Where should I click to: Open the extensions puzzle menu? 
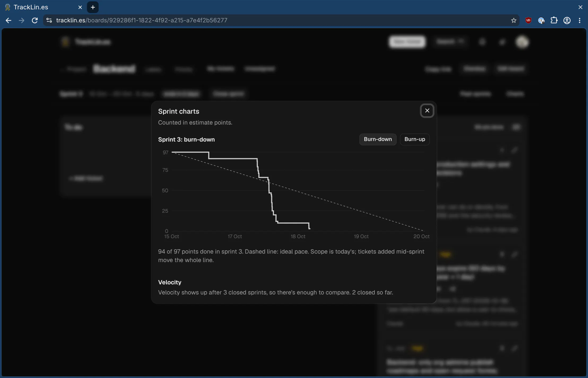[554, 20]
